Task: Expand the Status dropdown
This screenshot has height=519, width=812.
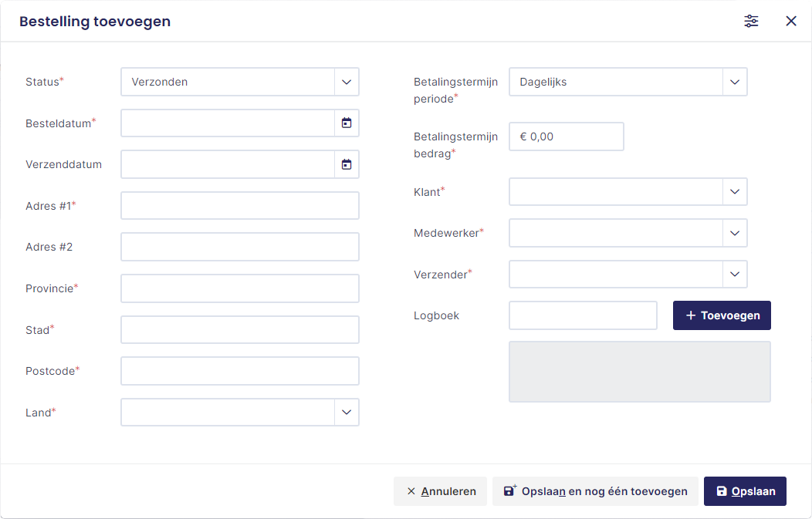Action: [x=347, y=82]
